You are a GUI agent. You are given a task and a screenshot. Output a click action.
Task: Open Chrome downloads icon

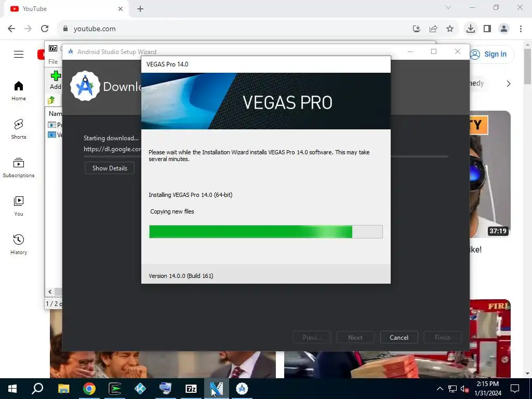(470, 29)
